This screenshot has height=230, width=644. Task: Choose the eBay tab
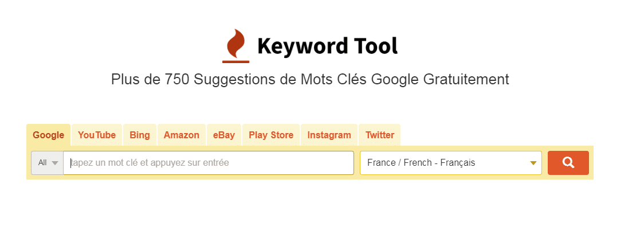(x=224, y=135)
